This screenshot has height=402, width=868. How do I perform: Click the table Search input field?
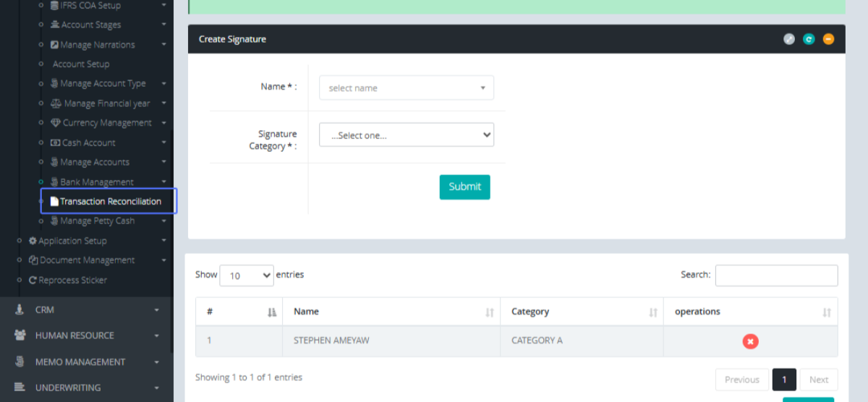(776, 275)
